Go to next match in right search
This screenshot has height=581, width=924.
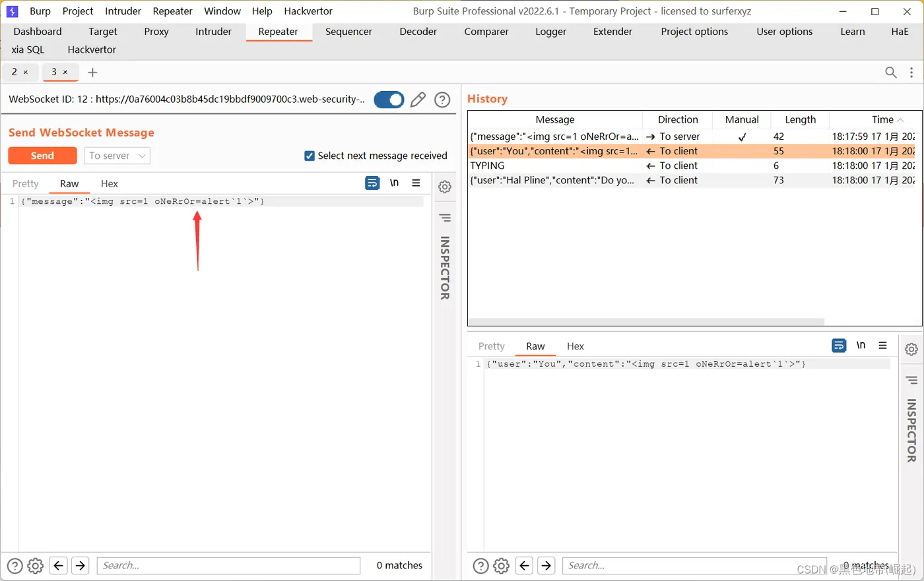pyautogui.click(x=546, y=566)
